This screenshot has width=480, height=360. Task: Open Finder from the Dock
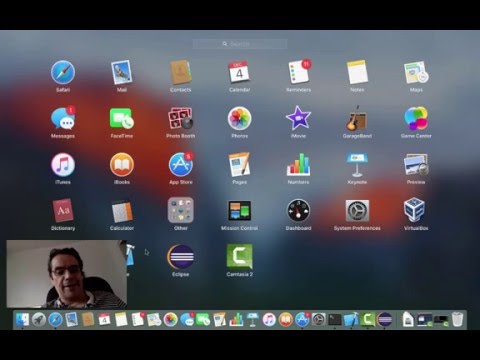(23, 320)
